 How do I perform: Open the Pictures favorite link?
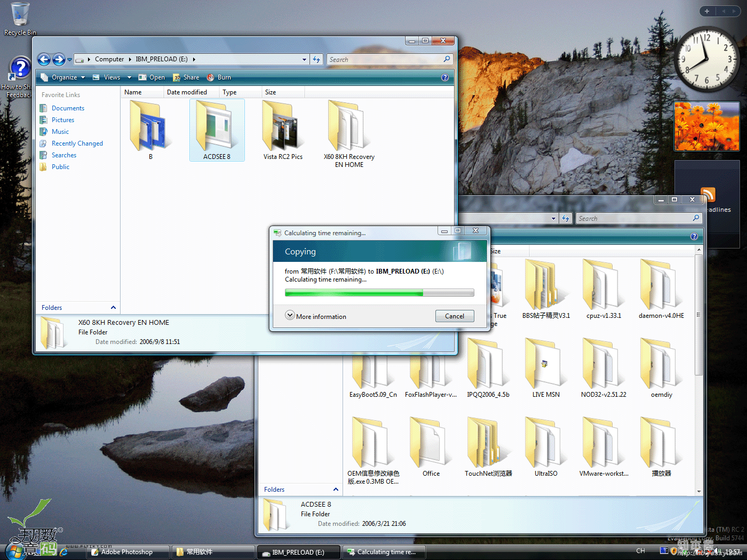point(62,120)
